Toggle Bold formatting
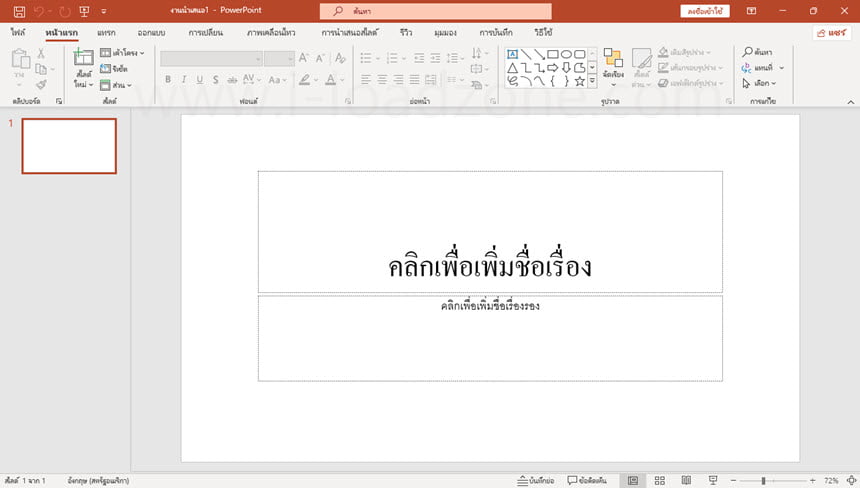The width and height of the screenshot is (860, 489). (168, 79)
